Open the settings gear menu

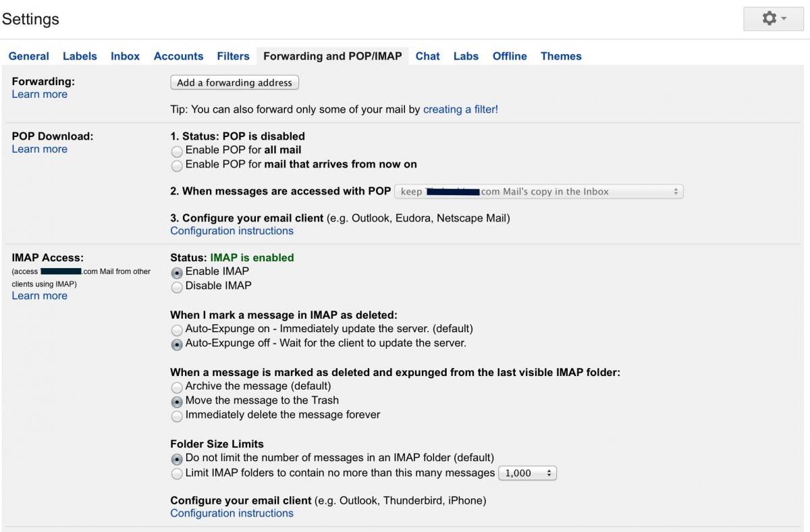(x=773, y=19)
